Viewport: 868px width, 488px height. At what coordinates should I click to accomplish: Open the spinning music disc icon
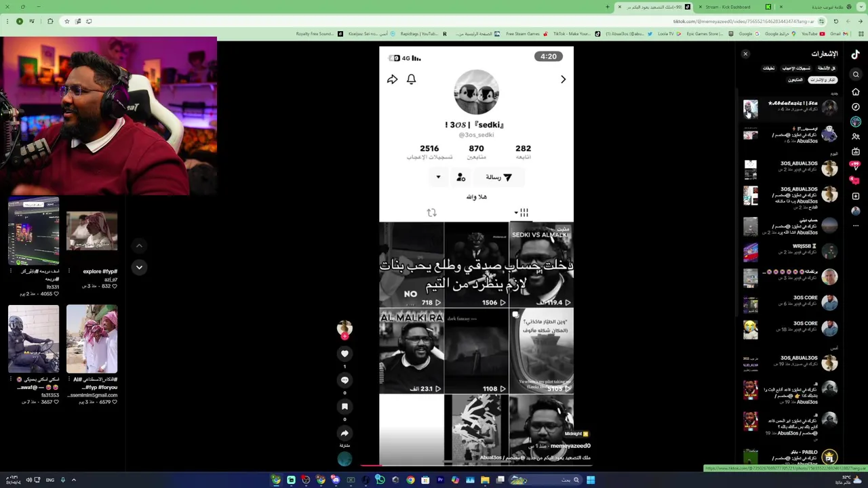click(x=344, y=460)
